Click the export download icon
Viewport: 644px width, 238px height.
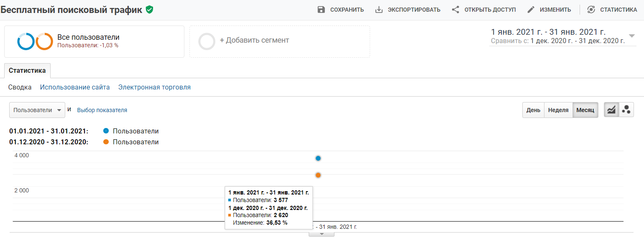coord(379,10)
